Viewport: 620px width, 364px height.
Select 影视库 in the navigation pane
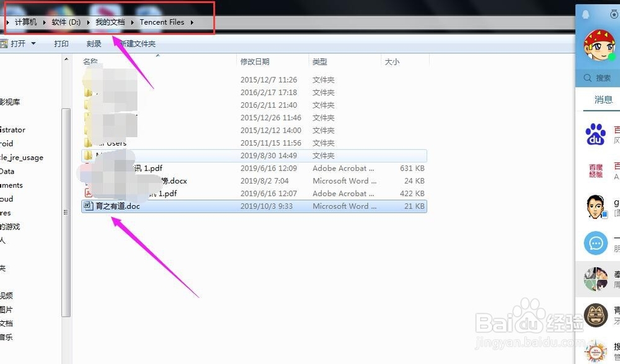[10, 102]
